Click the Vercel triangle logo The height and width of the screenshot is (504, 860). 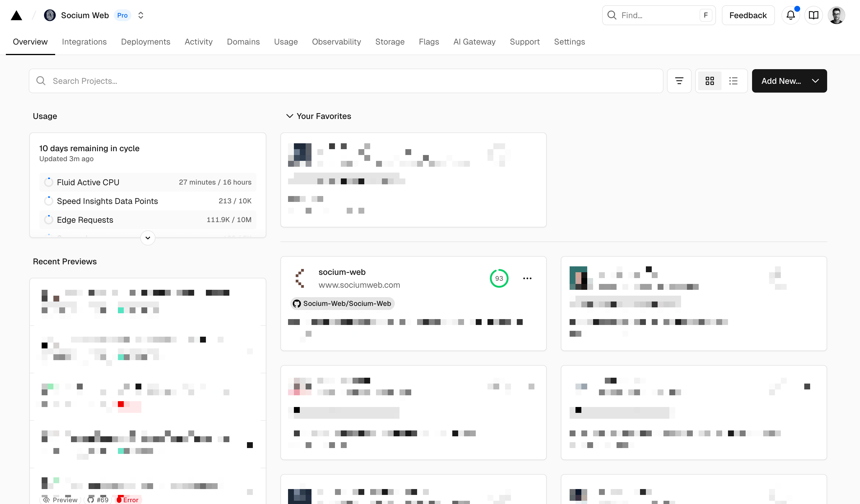[16, 15]
